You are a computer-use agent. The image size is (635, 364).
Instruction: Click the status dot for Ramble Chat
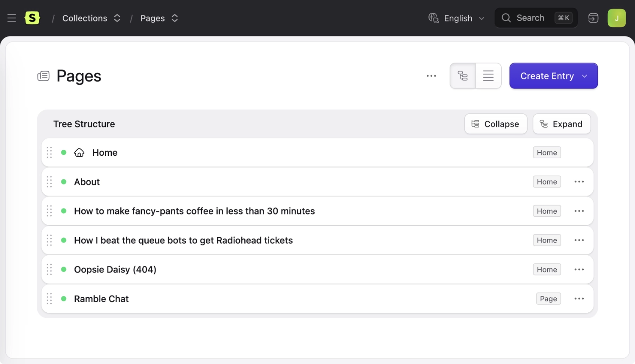63,299
